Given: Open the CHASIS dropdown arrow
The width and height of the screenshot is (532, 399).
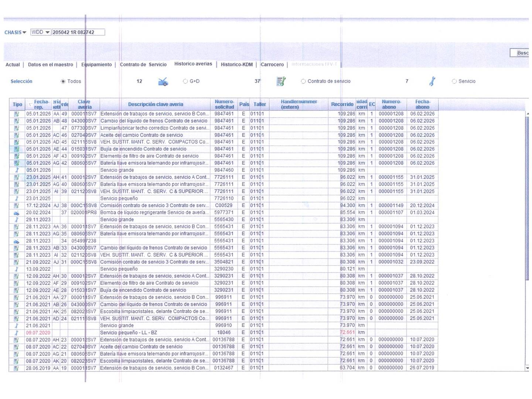Looking at the screenshot, I should pos(24,33).
